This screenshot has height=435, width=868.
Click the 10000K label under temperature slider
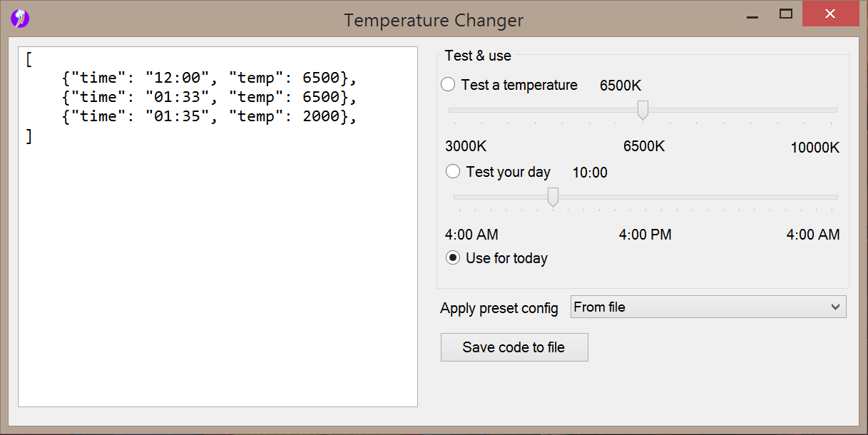(815, 148)
